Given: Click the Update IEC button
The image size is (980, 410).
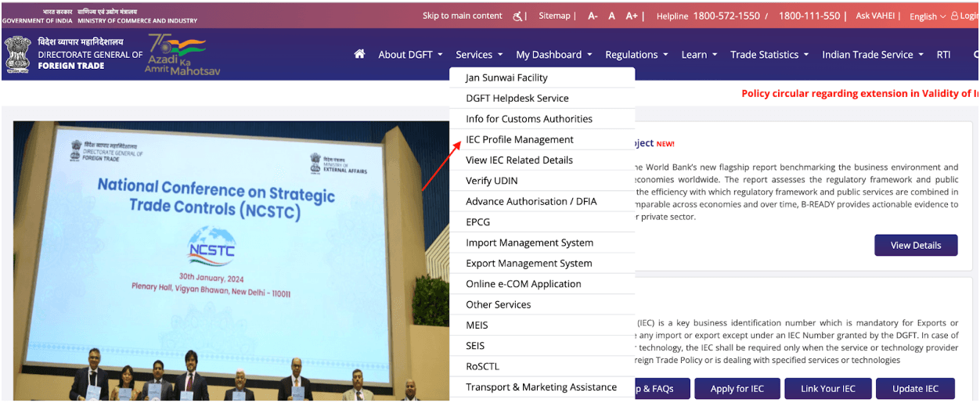Looking at the screenshot, I should pyautogui.click(x=915, y=389).
